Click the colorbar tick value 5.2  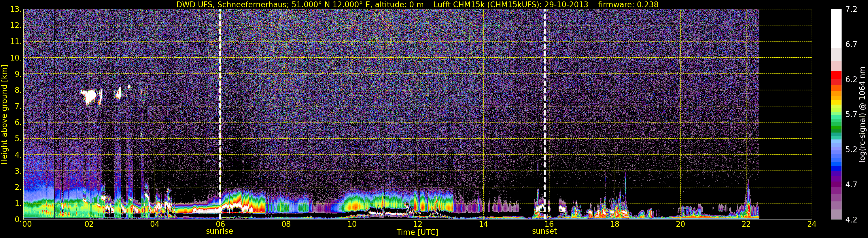[851, 150]
